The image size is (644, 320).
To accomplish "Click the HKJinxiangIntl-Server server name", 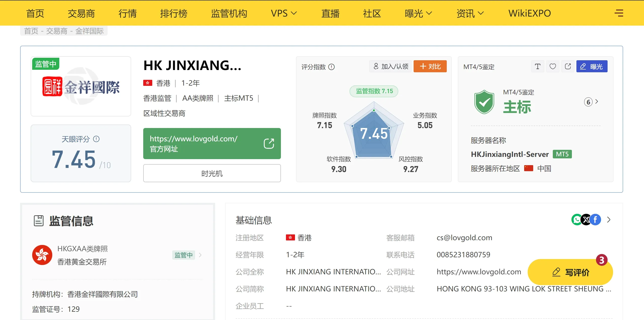I will point(510,154).
